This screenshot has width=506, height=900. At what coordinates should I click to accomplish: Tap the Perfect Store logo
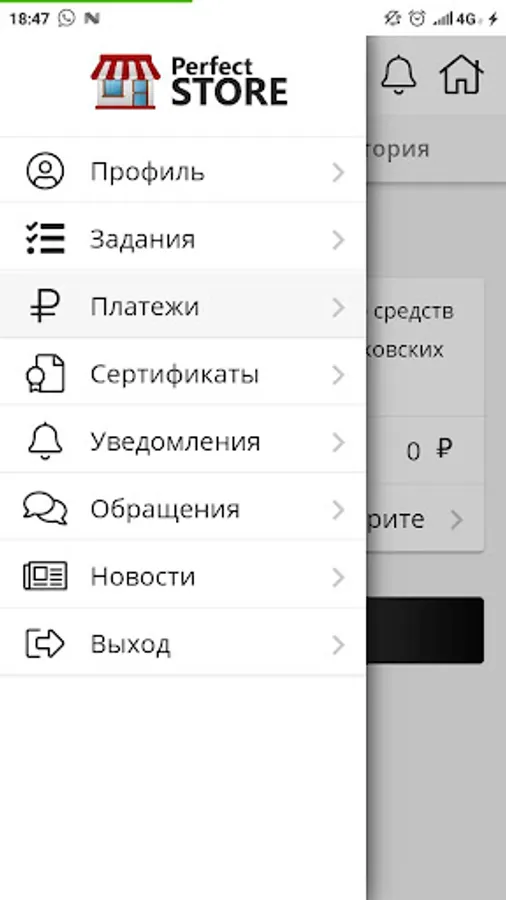tap(189, 82)
